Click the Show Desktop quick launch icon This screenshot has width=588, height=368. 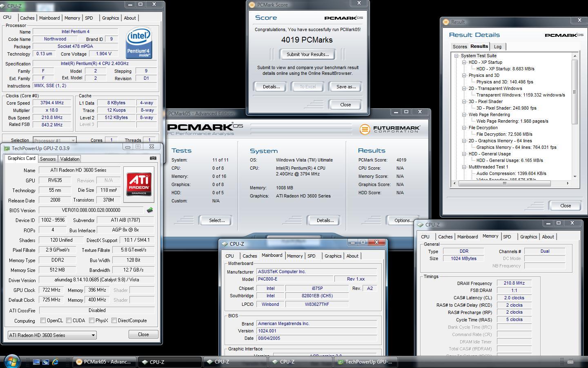[36, 362]
